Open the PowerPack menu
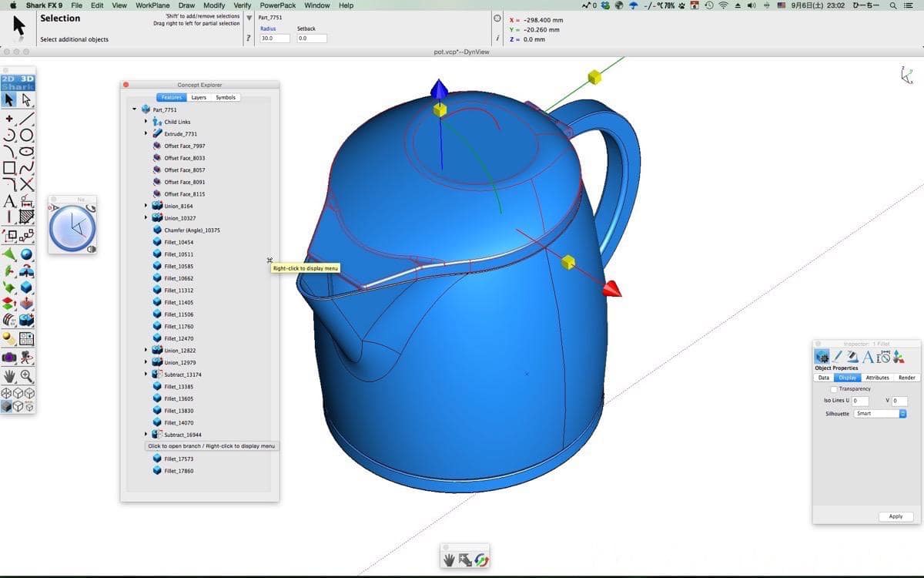 [x=277, y=5]
